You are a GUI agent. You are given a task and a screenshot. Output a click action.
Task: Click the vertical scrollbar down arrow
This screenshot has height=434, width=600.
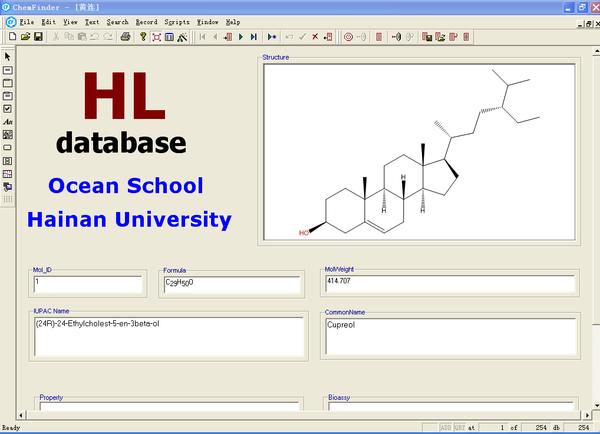pyautogui.click(x=597, y=405)
